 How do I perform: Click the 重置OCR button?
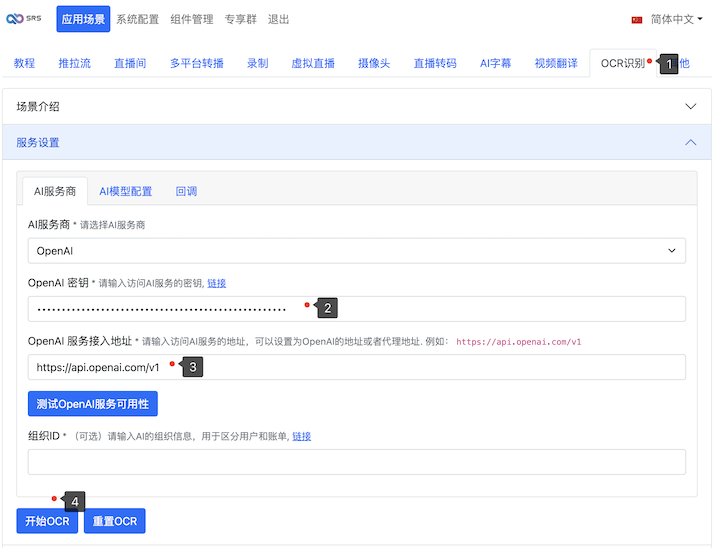click(x=115, y=521)
